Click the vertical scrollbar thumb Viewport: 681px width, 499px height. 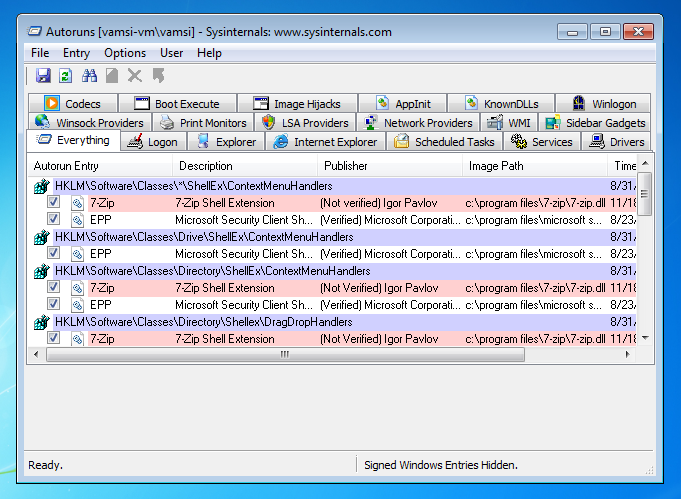645,194
